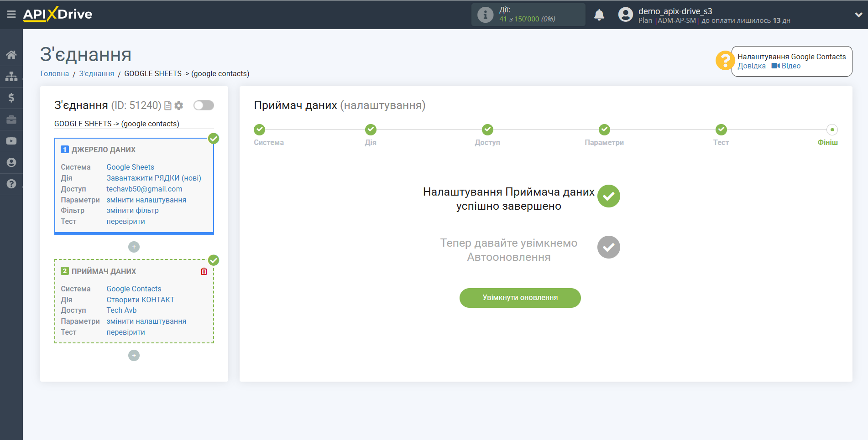Click receiver змінити налаштування link

(146, 321)
